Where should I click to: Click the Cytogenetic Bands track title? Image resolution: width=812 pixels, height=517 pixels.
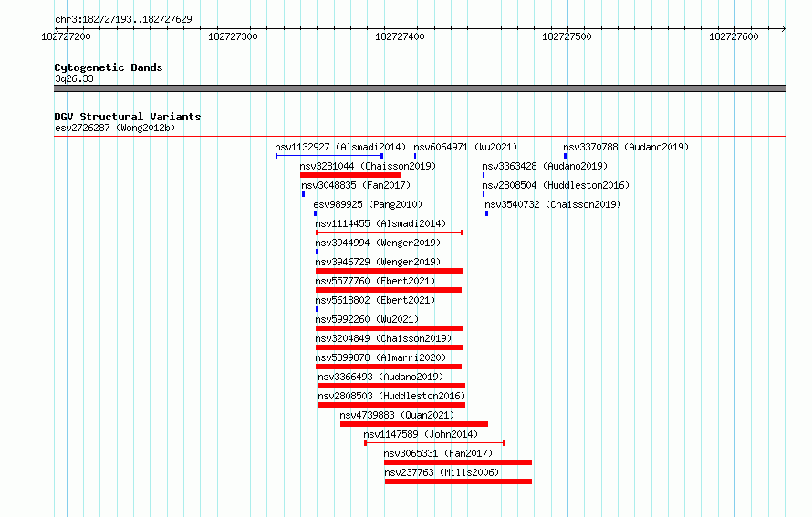109,67
